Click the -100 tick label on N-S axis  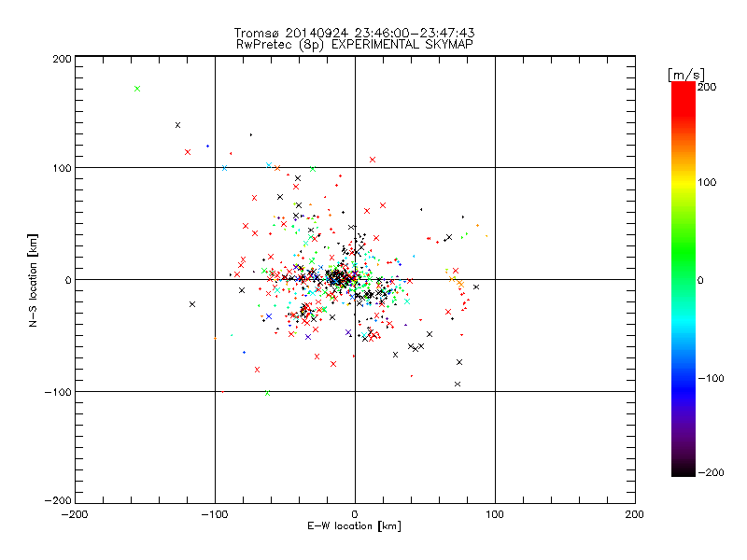coord(58,392)
